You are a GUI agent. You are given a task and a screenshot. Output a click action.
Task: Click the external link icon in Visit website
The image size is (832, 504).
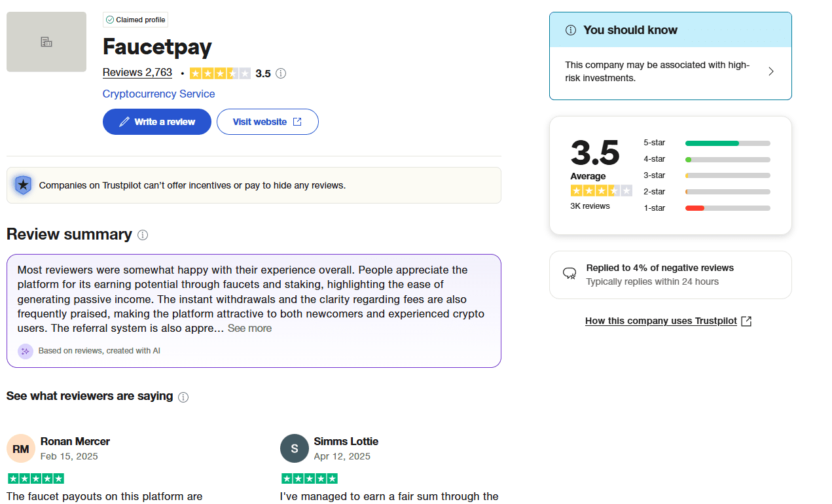[297, 122]
